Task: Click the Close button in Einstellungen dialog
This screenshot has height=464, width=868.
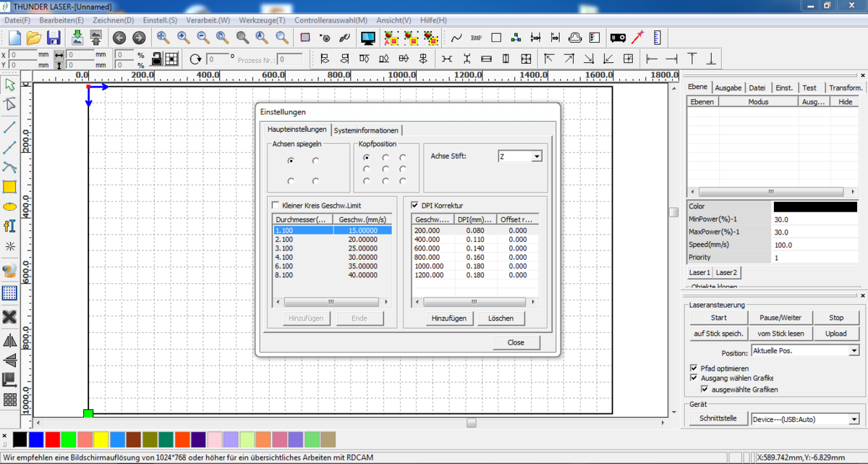Action: tap(516, 342)
